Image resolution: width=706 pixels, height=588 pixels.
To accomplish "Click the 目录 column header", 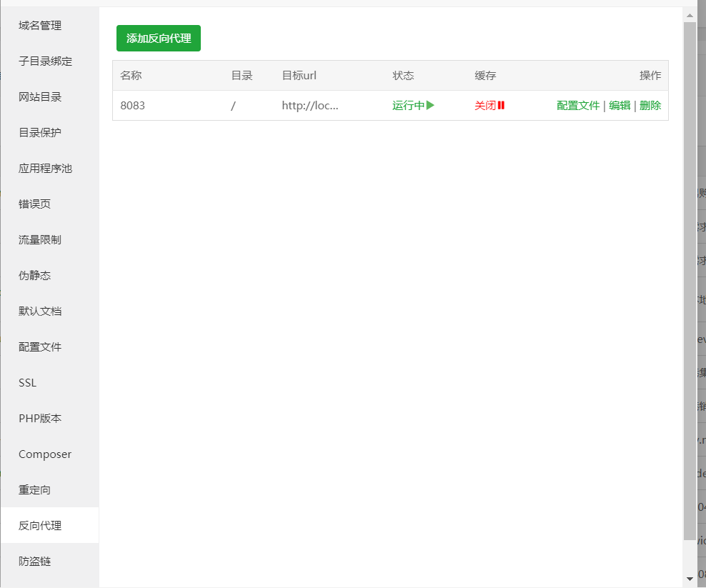I will (x=242, y=75).
